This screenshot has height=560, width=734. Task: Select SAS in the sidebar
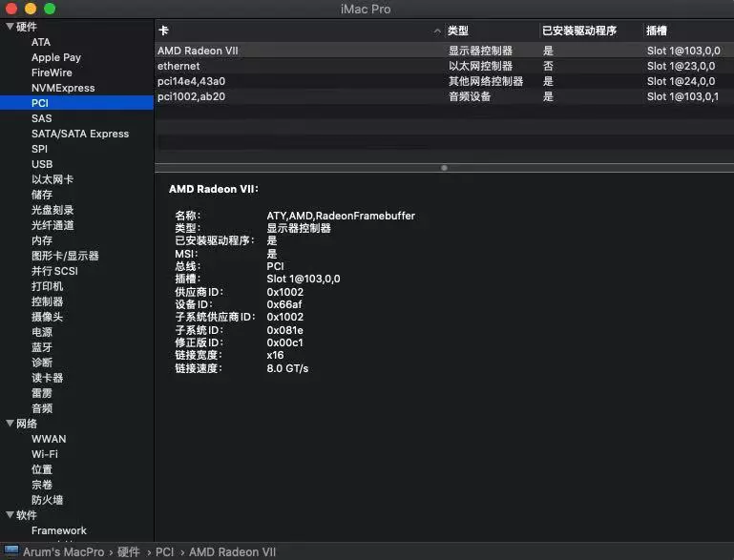click(41, 118)
